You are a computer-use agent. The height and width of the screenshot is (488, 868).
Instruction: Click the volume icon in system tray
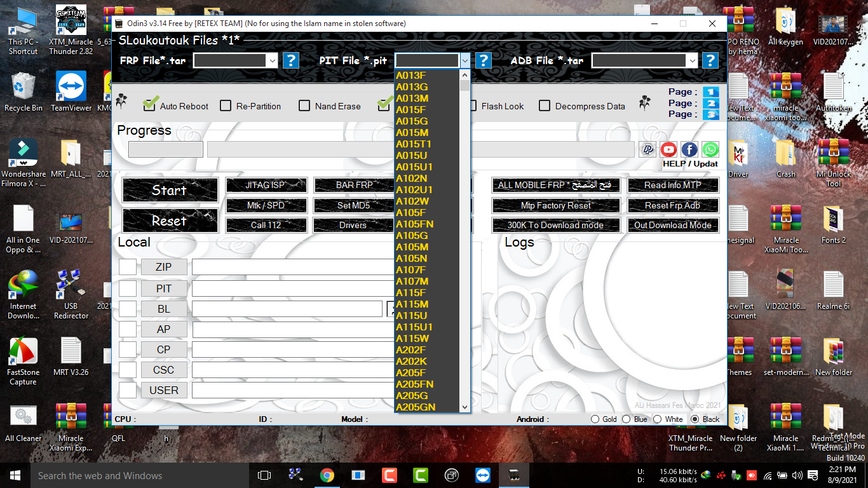point(797,475)
